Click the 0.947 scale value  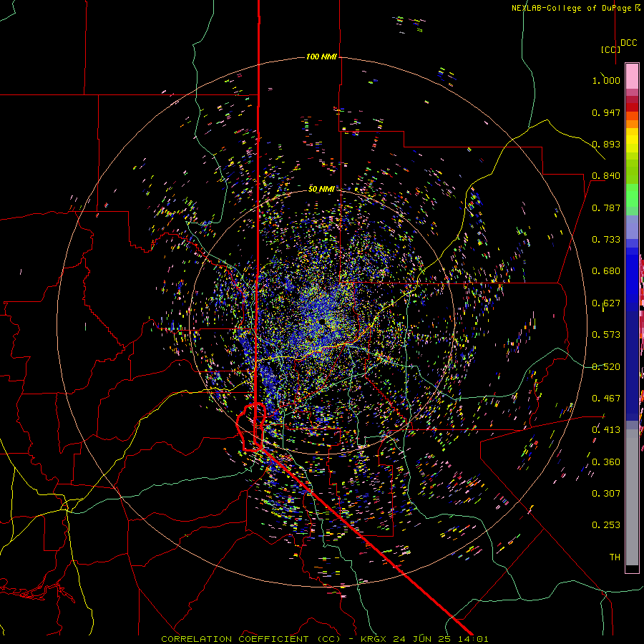[606, 112]
